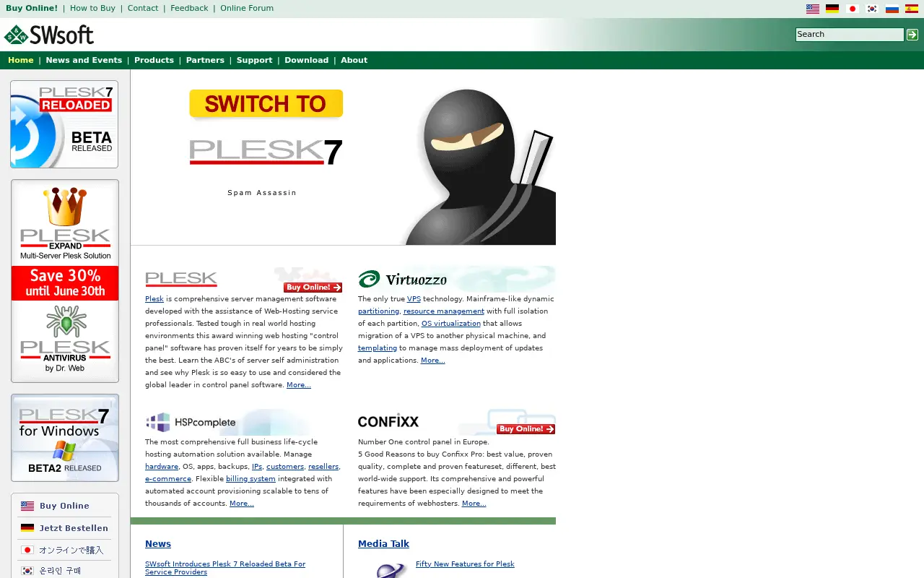Click the CONFIXX product logo
Screen dimensions: 924x578
tap(388, 422)
